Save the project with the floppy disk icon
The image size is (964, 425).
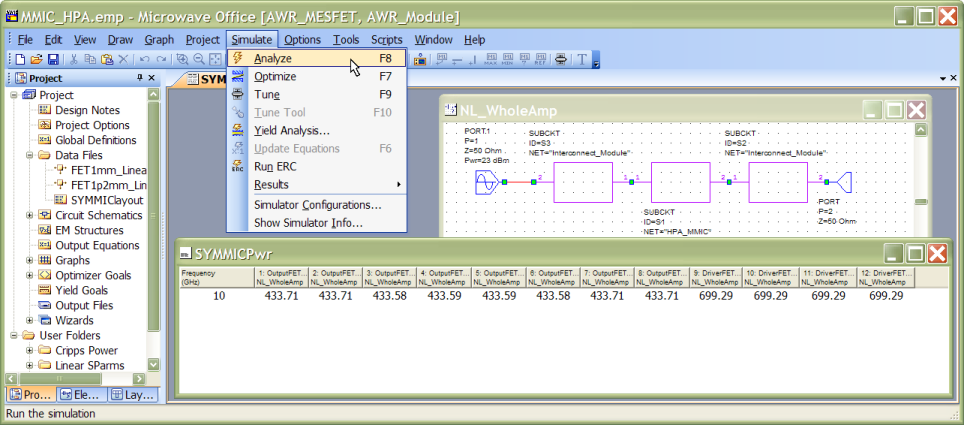pos(53,60)
